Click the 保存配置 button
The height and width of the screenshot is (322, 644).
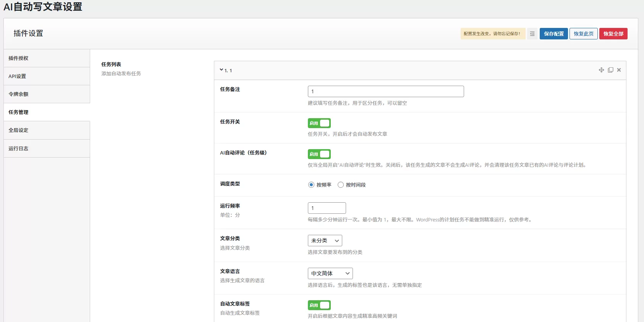553,34
